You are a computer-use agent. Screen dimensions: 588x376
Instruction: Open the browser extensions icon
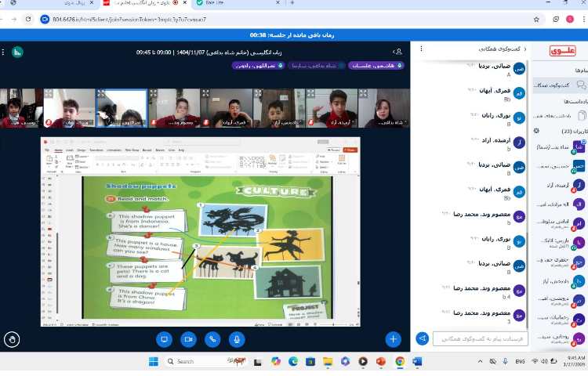[556, 19]
